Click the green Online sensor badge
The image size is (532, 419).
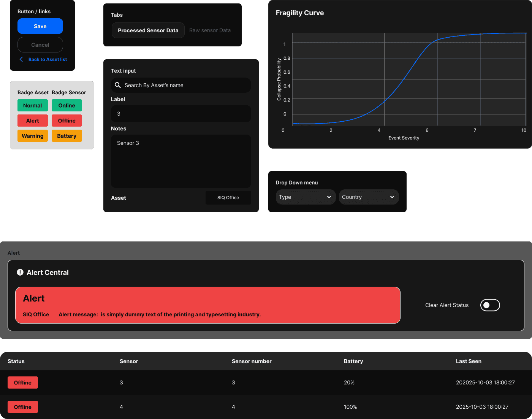pyautogui.click(x=67, y=105)
